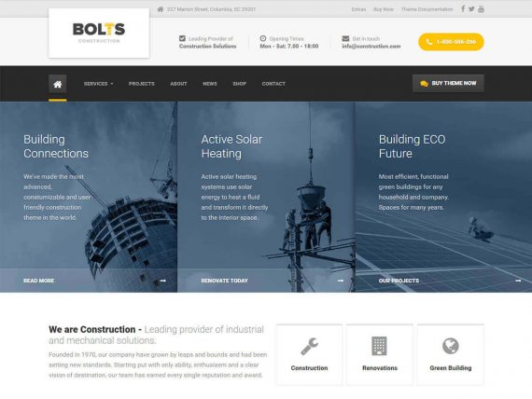Open the YouTube social icon
This screenshot has height=399, width=532.
coord(481,9)
